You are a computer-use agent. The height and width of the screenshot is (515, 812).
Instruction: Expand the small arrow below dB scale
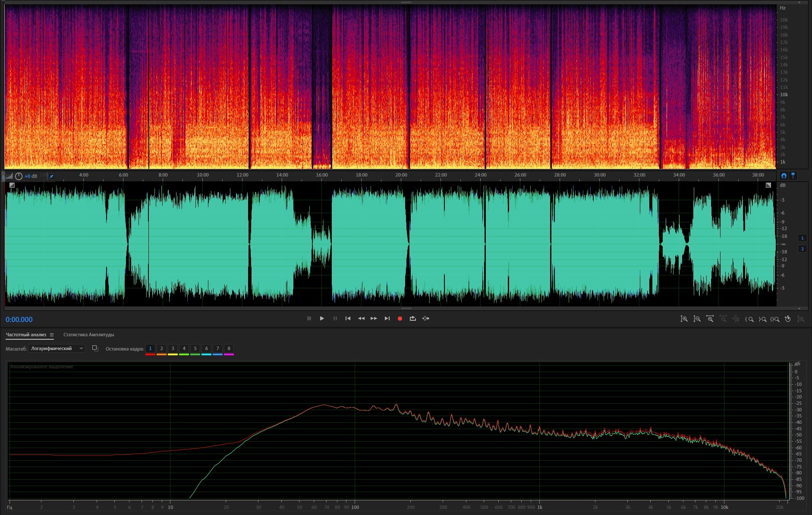click(799, 308)
